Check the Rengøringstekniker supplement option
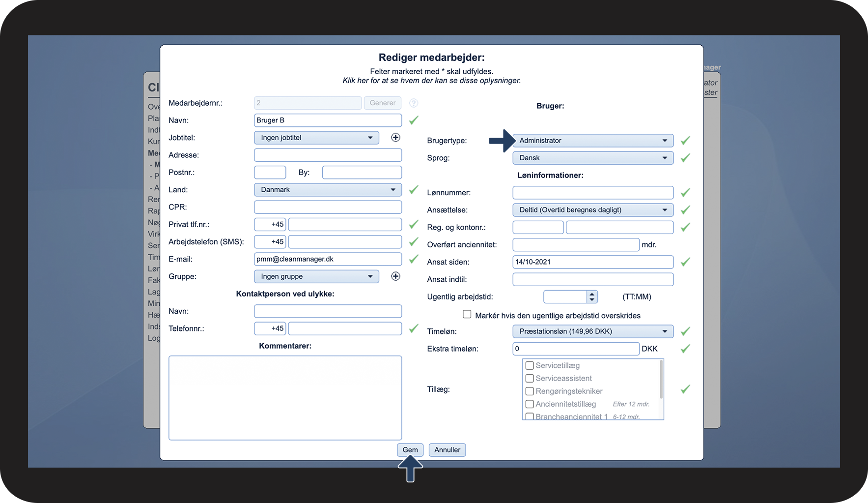 coord(530,391)
